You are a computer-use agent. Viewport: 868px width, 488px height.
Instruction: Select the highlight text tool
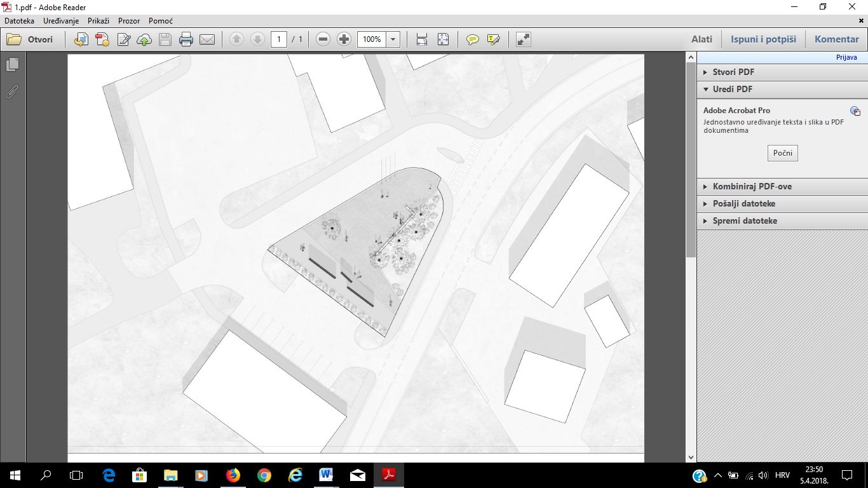[x=494, y=39]
